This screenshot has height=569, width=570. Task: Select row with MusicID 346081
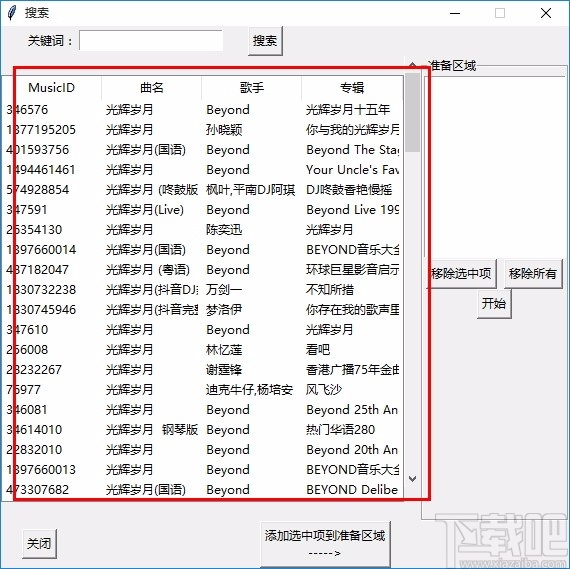[x=202, y=409]
